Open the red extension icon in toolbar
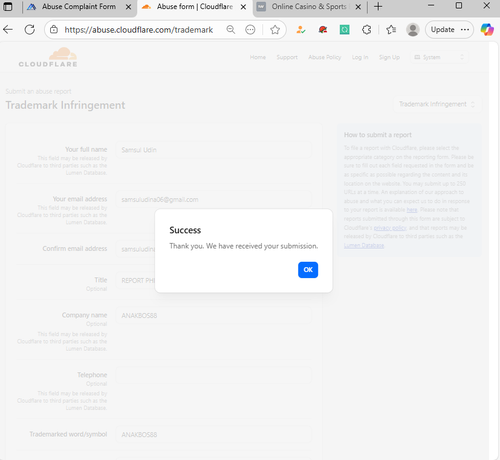Screen dimensions: 500x460 (323, 30)
